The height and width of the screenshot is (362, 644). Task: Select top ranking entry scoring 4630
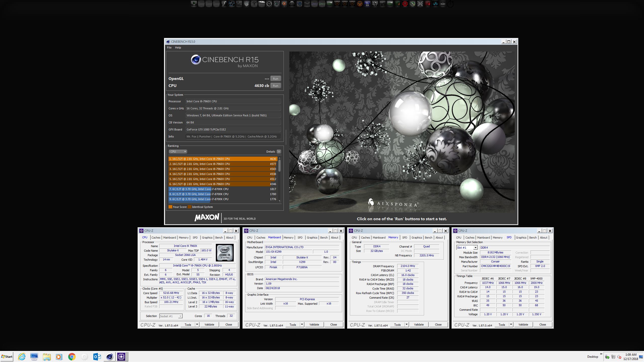(223, 159)
